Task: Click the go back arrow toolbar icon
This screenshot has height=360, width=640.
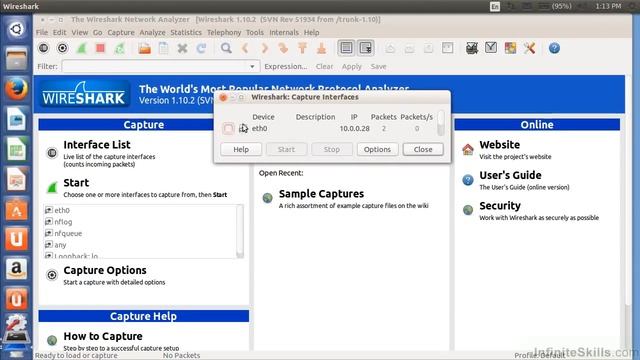Action: pos(245,48)
